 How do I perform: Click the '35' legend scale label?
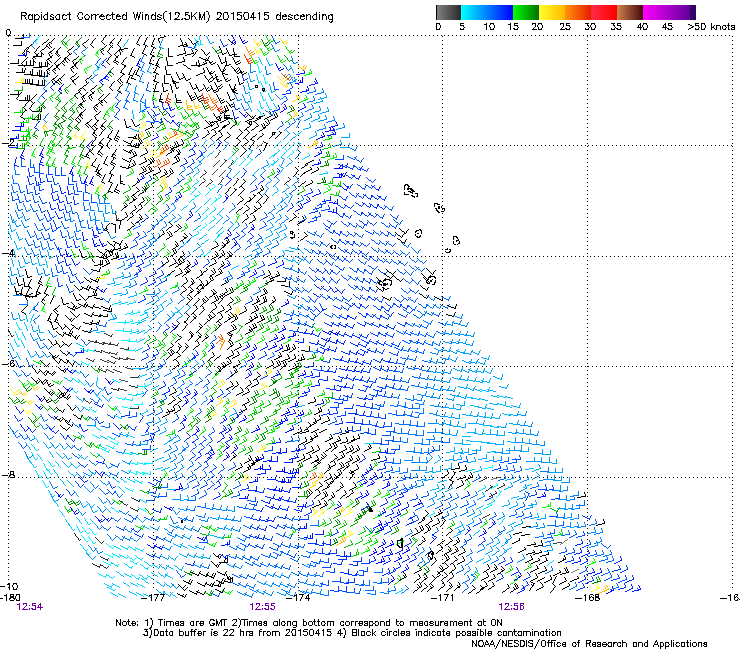coord(616,27)
